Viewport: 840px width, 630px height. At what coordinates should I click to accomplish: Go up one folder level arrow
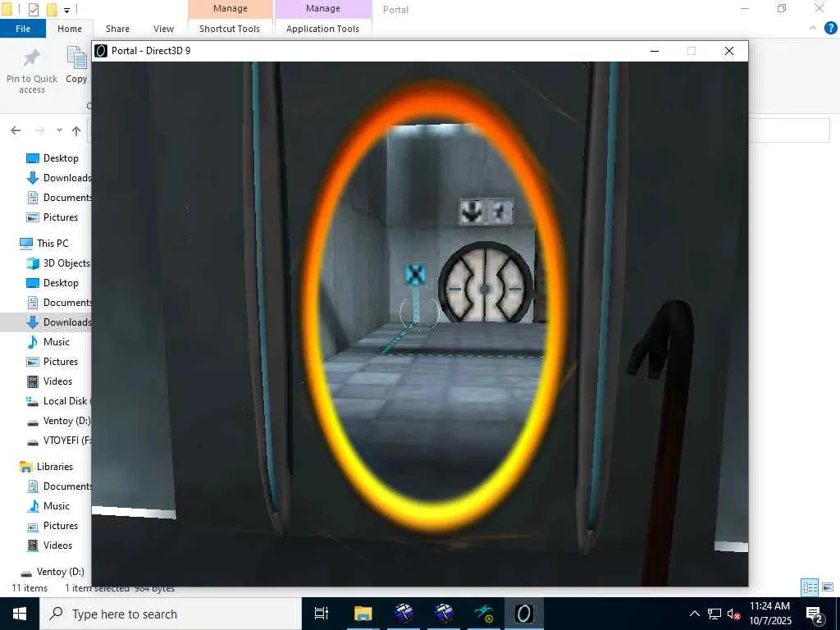[x=76, y=130]
